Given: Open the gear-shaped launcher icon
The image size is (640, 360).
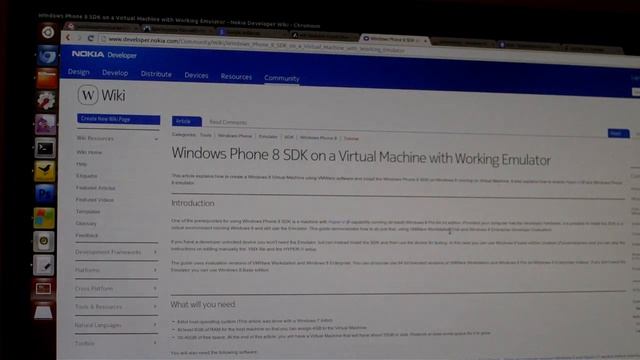Looking at the screenshot, I should coord(46,100).
